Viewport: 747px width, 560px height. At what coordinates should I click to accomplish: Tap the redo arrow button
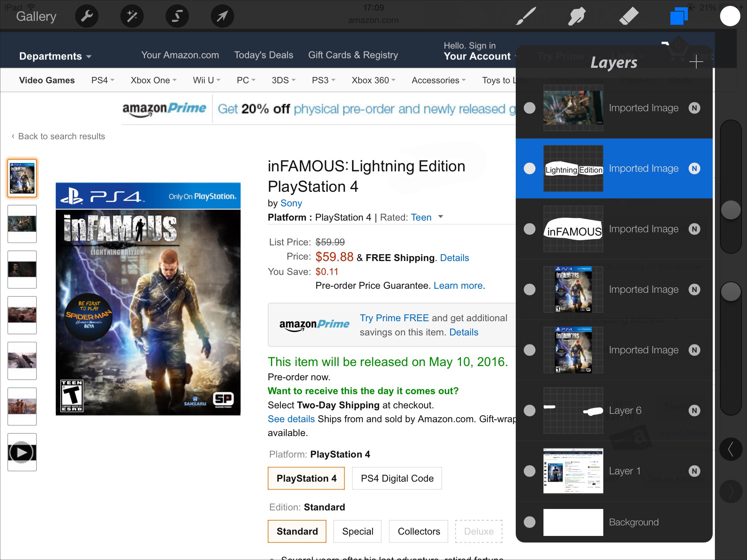pyautogui.click(x=731, y=492)
